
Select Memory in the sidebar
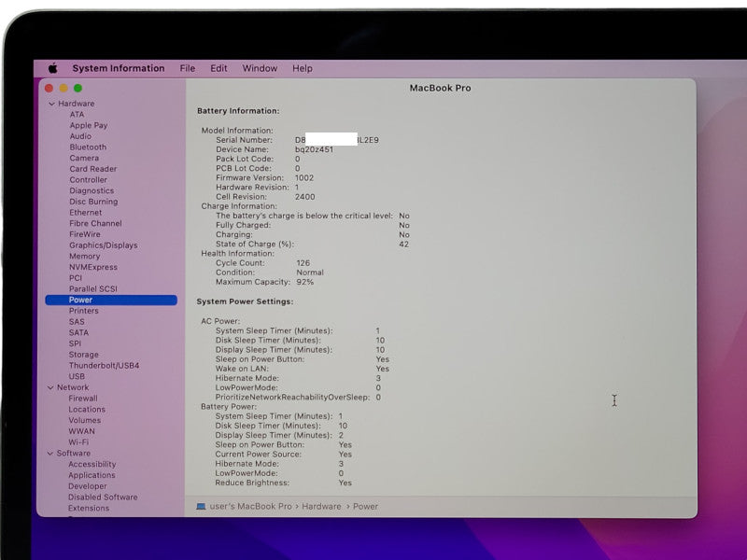coord(84,256)
